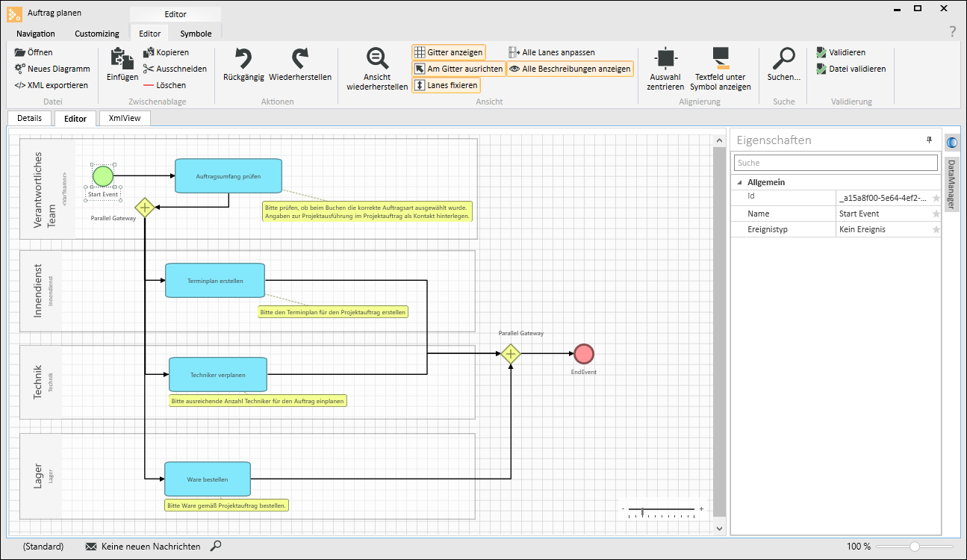This screenshot has height=560, width=967.
Task: Toggle Gitter anzeigen grid display
Action: point(448,52)
